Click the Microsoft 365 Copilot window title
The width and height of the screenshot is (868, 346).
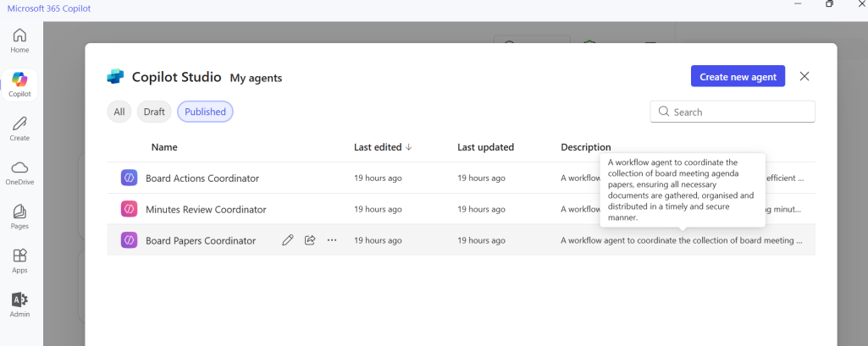tap(49, 8)
